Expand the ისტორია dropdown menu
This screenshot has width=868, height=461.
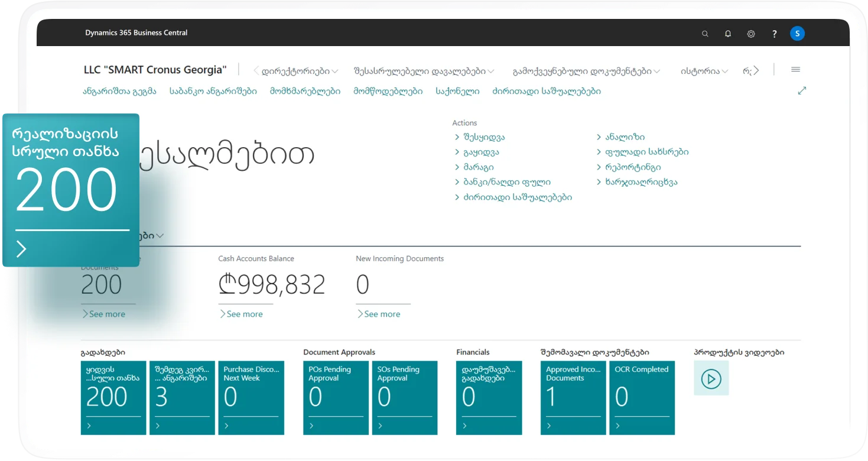[x=704, y=71]
